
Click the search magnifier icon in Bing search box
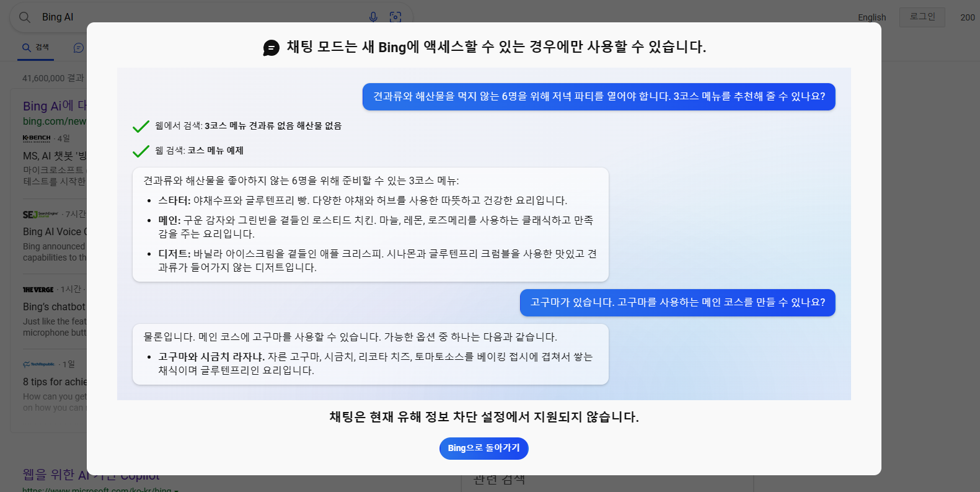click(25, 17)
